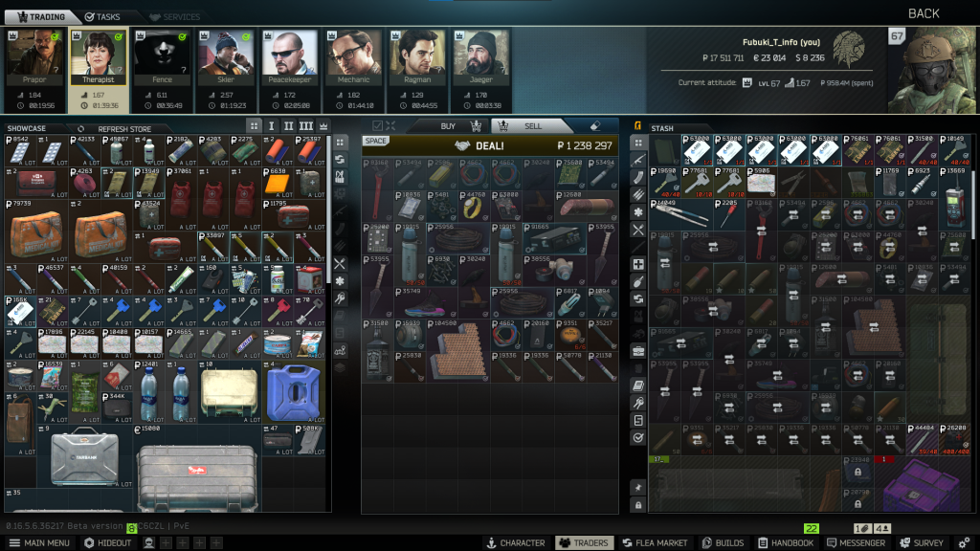980x551 pixels.
Task: Open the Builds screen
Action: pos(723,543)
